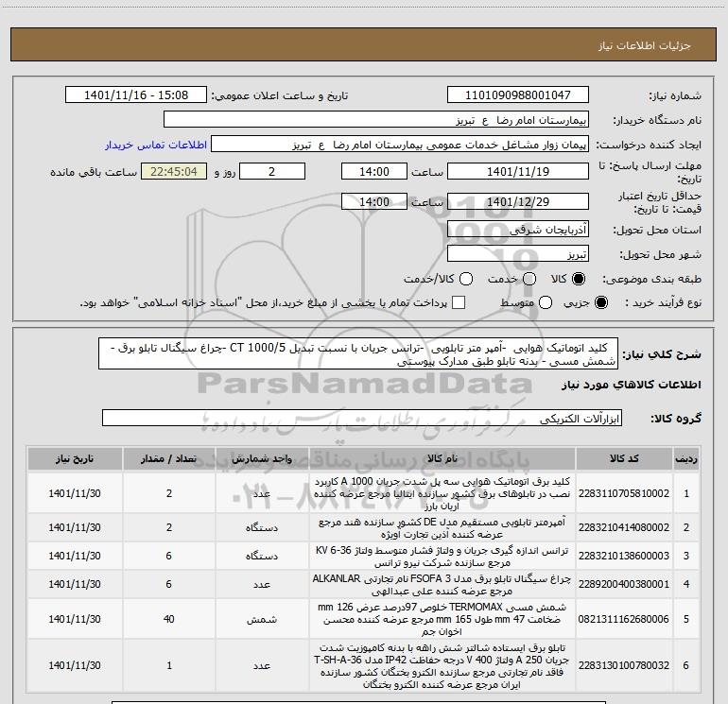The height and width of the screenshot is (704, 728).
Task: Click quantity 40 in the شمش row
Action: pos(169,619)
